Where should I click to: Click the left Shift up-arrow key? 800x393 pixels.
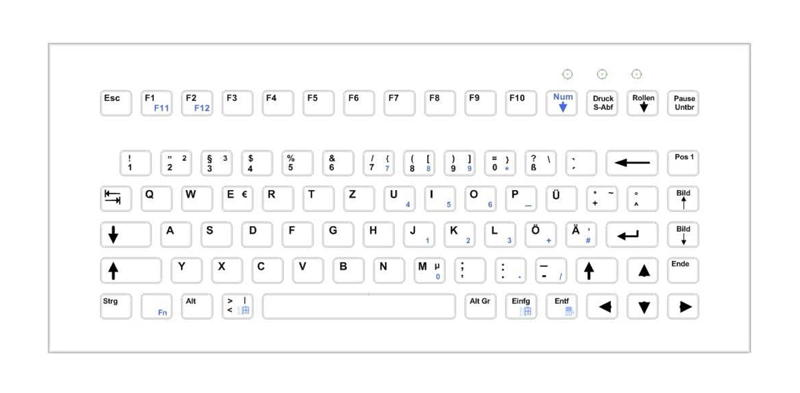pos(131,271)
